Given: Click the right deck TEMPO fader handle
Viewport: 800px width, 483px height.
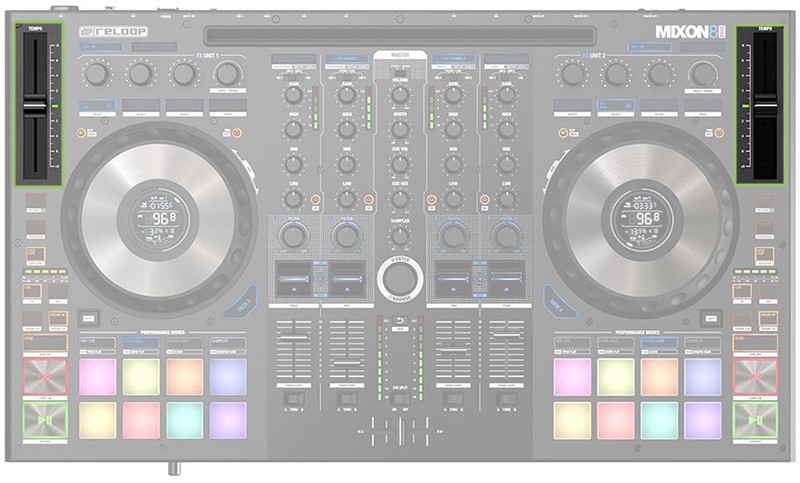Looking at the screenshot, I should coord(765,106).
